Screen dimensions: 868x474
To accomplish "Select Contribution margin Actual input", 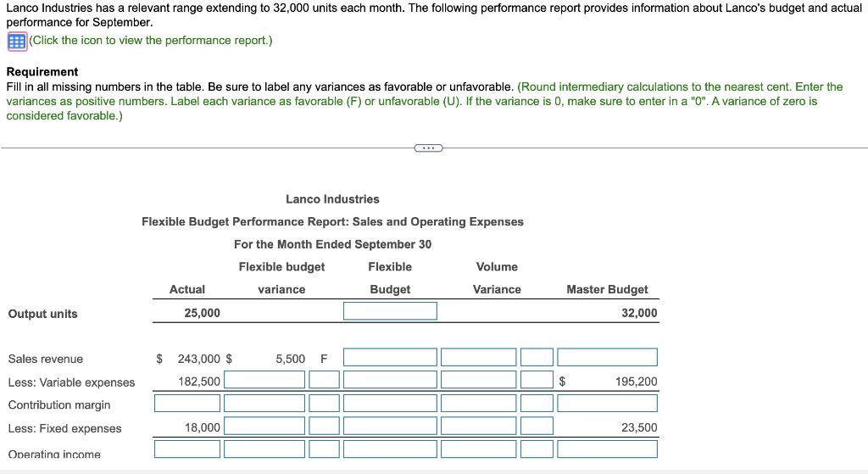I will point(187,403).
